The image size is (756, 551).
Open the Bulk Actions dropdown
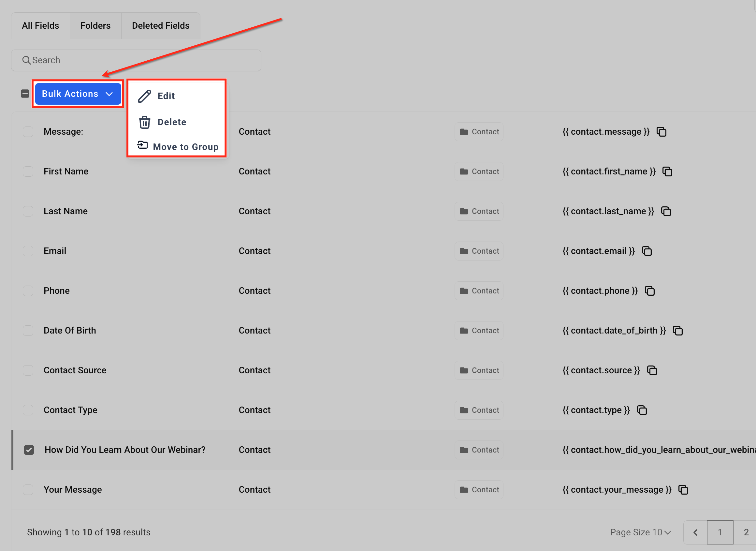coord(78,94)
